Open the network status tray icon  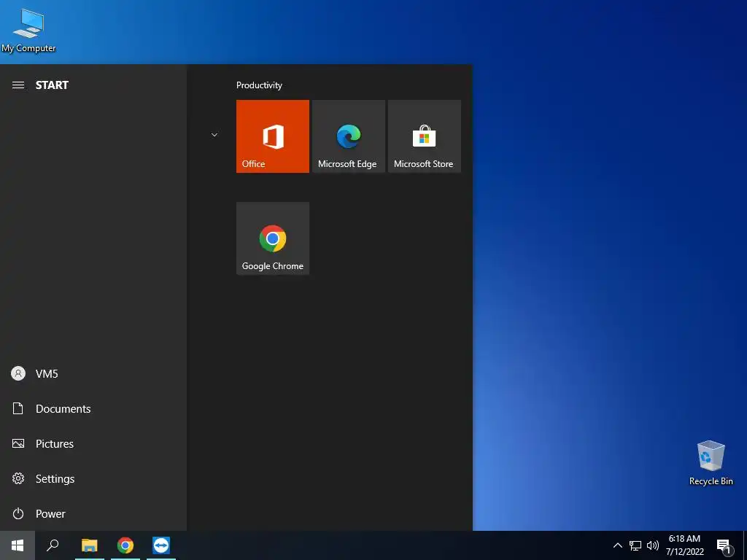[x=635, y=545]
